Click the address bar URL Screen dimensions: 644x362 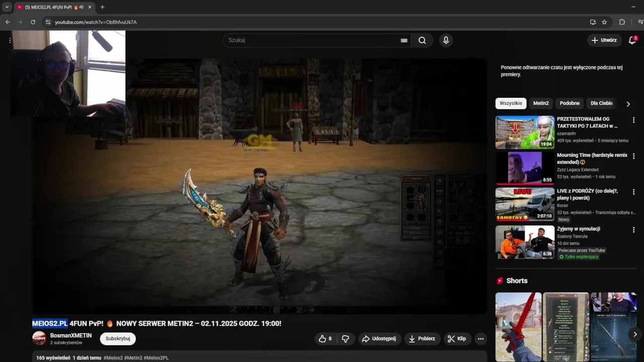[x=96, y=22]
